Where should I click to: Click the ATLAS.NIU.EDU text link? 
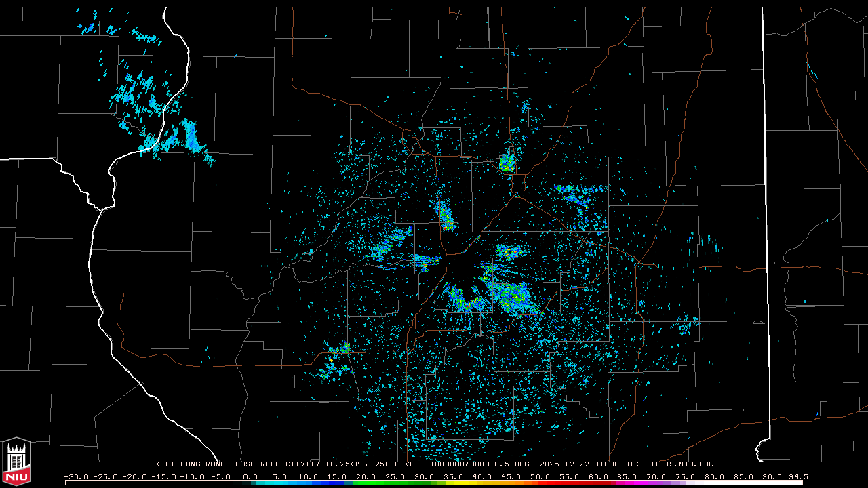(x=681, y=464)
